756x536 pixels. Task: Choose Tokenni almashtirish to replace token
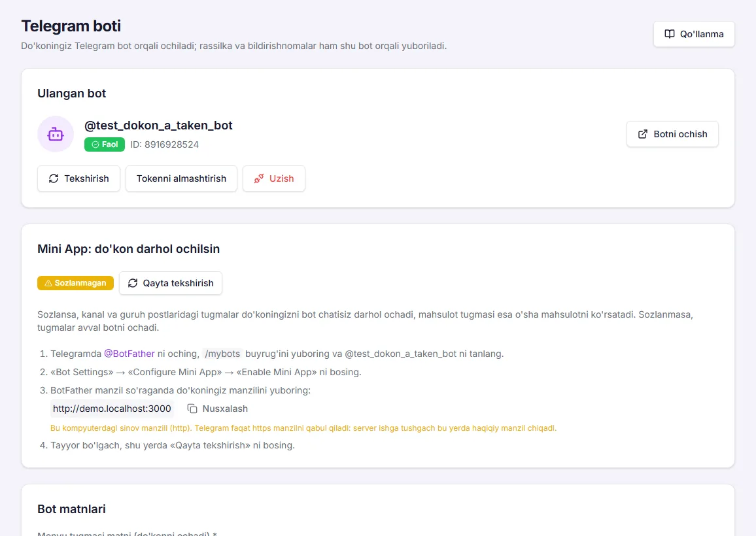coord(181,178)
